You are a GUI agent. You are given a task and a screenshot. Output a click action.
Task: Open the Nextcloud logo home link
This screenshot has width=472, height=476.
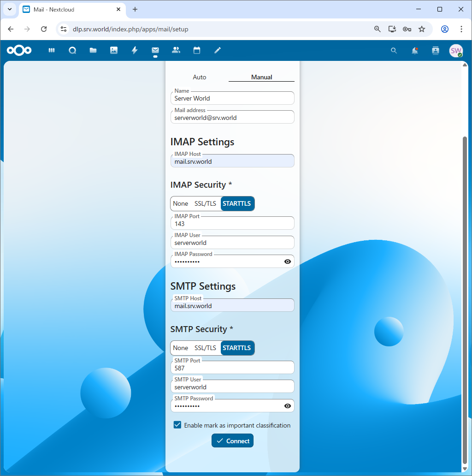coord(19,50)
